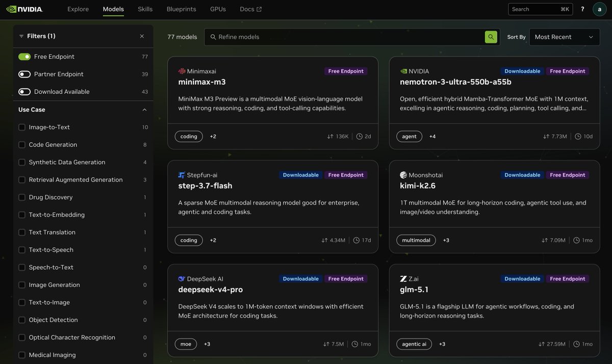Open the Most Recent sort dropdown
The width and height of the screenshot is (612, 364).
(565, 37)
